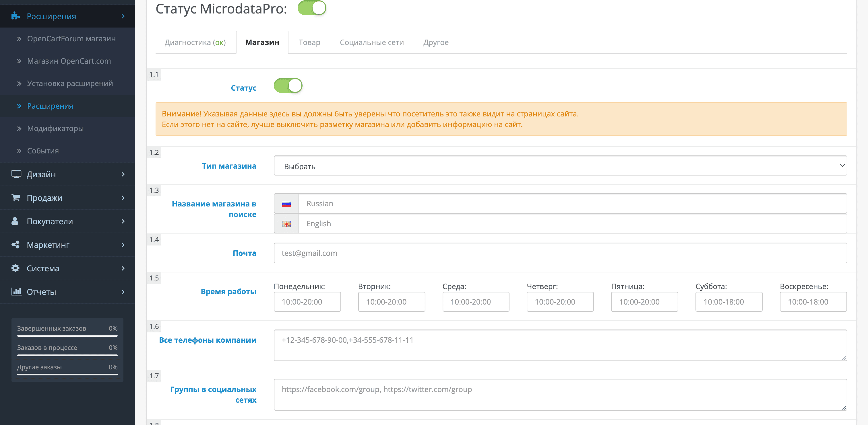Screen dimensions: 868x425
Task: Open События sidebar link
Action: pos(43,151)
